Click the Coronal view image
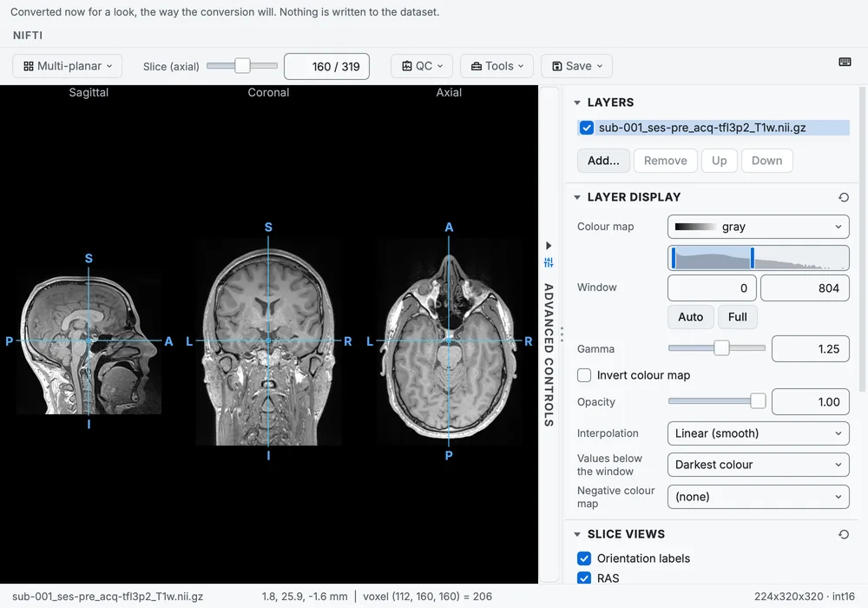 pos(268,343)
